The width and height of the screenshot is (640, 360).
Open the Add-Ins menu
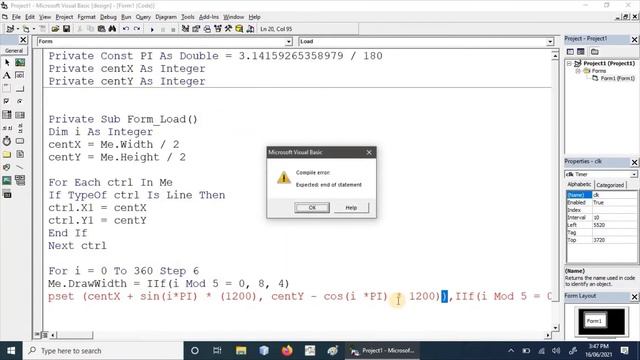209,17
